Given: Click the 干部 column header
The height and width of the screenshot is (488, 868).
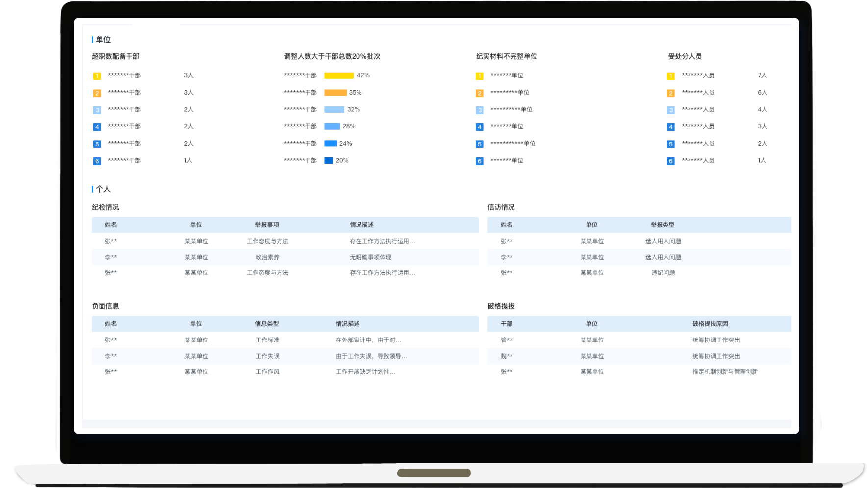Looking at the screenshot, I should (507, 324).
